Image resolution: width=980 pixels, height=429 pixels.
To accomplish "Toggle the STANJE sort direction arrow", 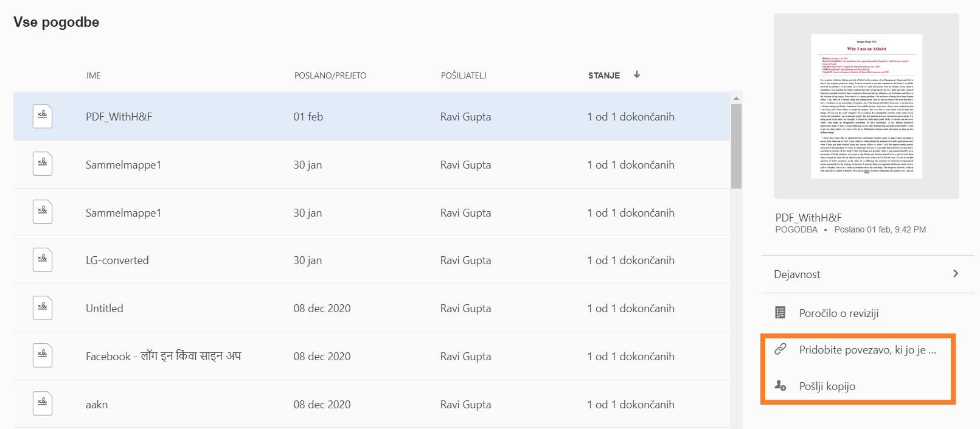I will pyautogui.click(x=637, y=75).
